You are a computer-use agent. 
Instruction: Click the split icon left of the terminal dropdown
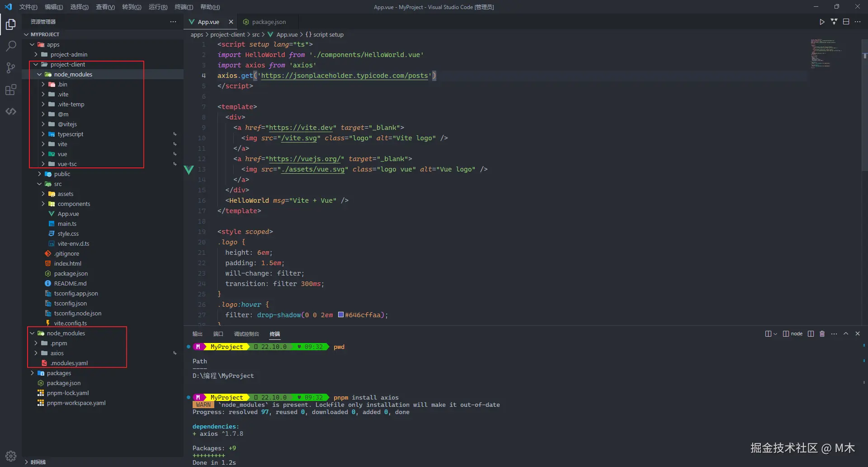coord(768,334)
